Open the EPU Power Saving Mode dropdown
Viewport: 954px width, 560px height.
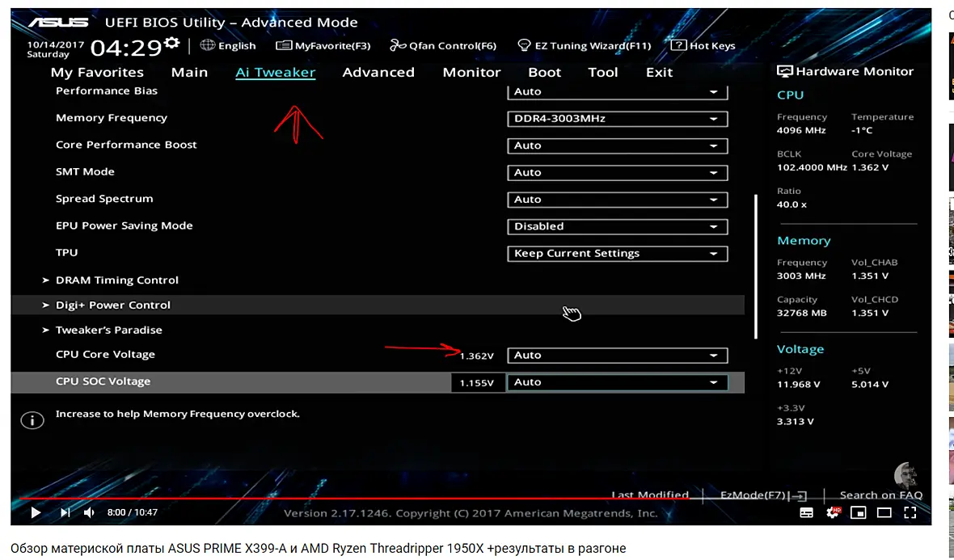point(618,226)
